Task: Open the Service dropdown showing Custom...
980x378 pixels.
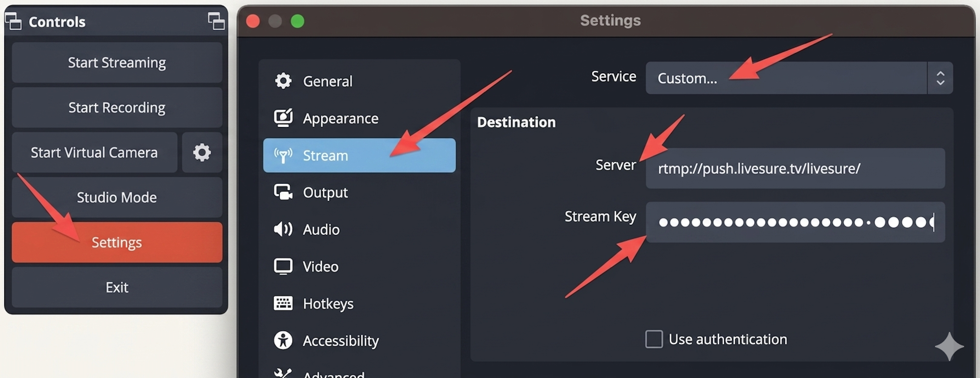Action: (x=799, y=78)
